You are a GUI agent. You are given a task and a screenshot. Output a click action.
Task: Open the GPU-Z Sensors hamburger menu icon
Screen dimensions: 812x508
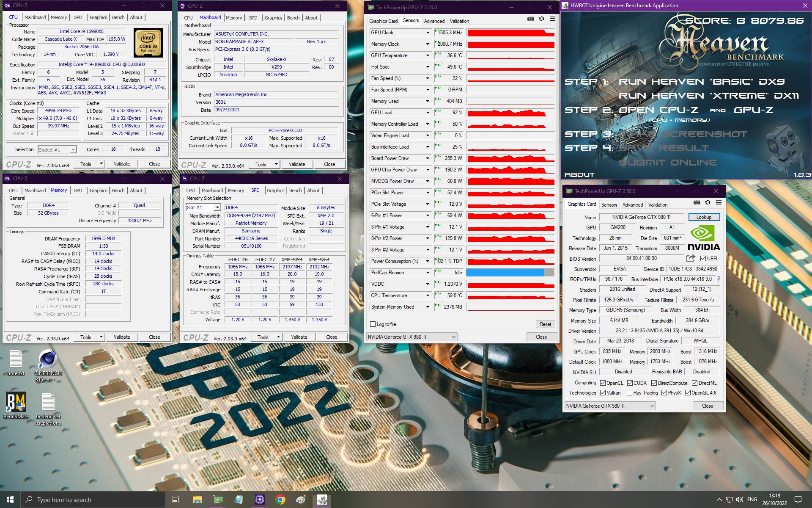(x=552, y=19)
